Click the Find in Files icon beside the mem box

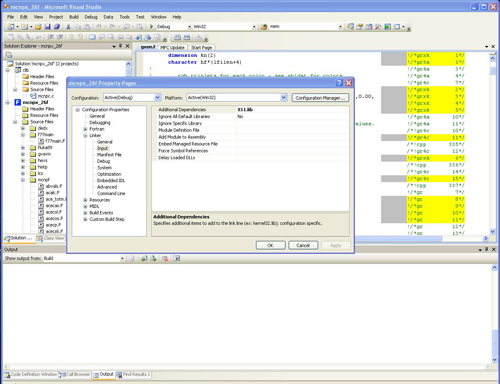tap(264, 27)
